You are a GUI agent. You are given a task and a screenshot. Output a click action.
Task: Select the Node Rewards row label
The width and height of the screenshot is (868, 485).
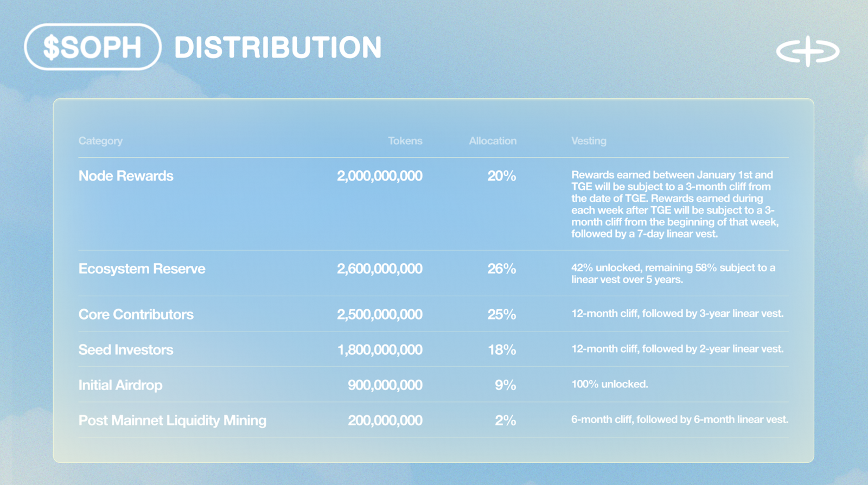(x=126, y=176)
